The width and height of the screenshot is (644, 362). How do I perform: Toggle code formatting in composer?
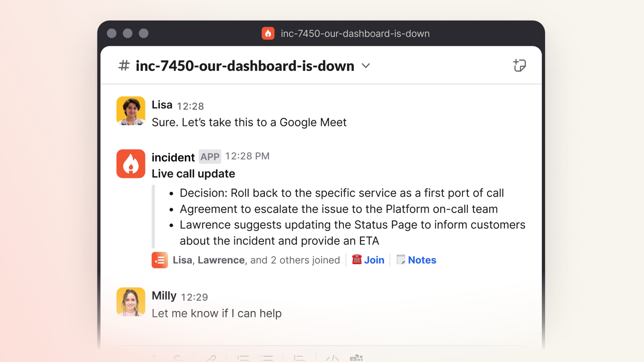(x=332, y=358)
